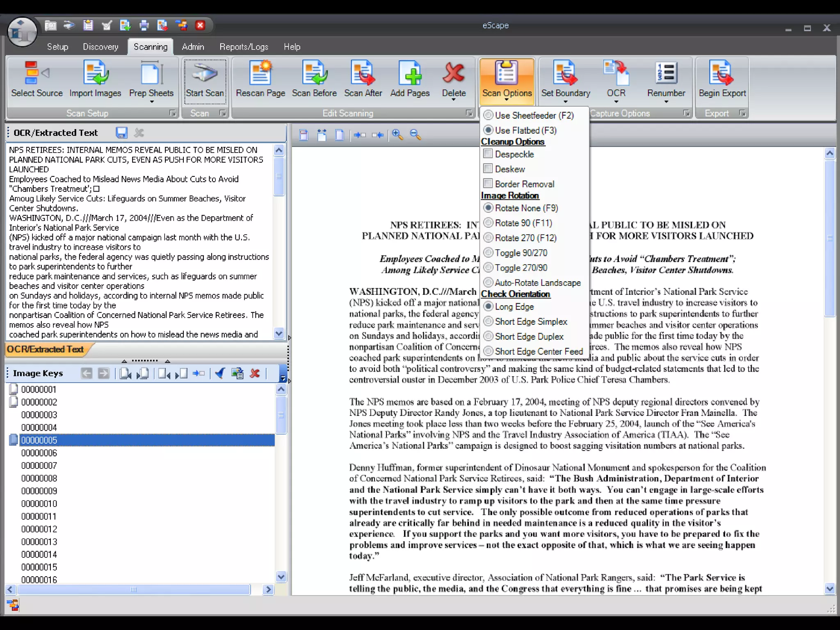Choose Use Sheetfeeder (F2) option
The image size is (840, 630).
pyautogui.click(x=488, y=115)
